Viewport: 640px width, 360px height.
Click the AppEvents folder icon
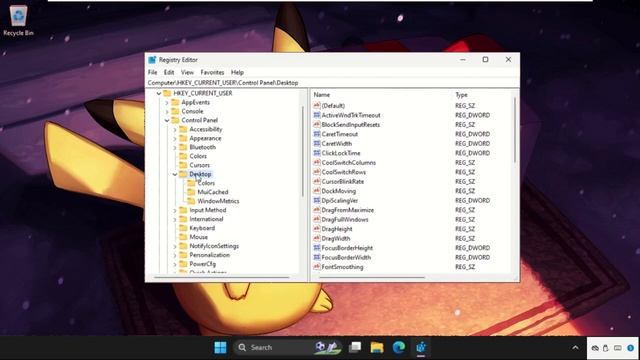pos(175,102)
